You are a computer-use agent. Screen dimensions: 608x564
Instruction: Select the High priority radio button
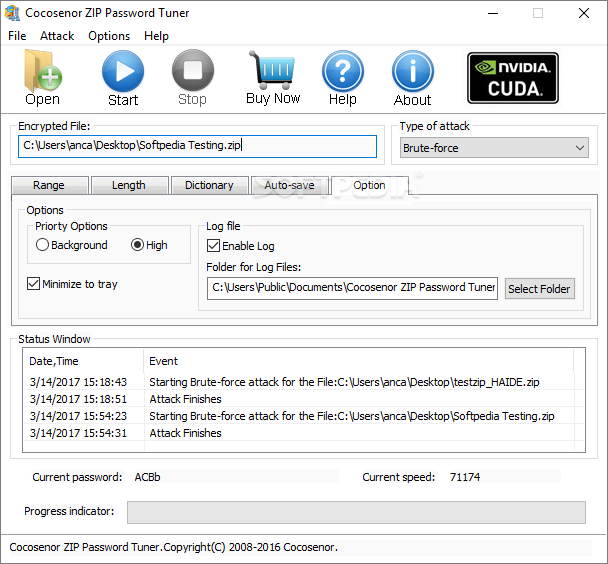click(137, 245)
